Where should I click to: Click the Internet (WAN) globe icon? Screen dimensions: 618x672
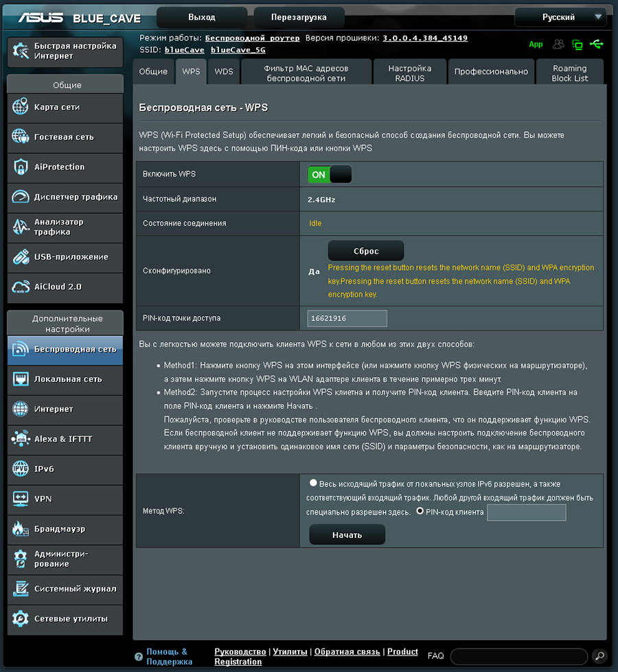[20, 409]
